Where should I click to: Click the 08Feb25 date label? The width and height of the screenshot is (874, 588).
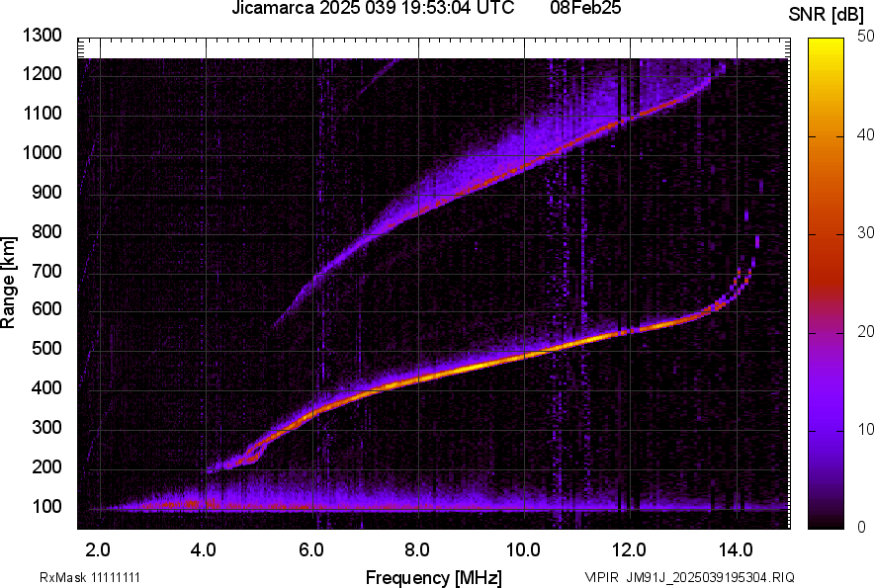click(x=585, y=8)
